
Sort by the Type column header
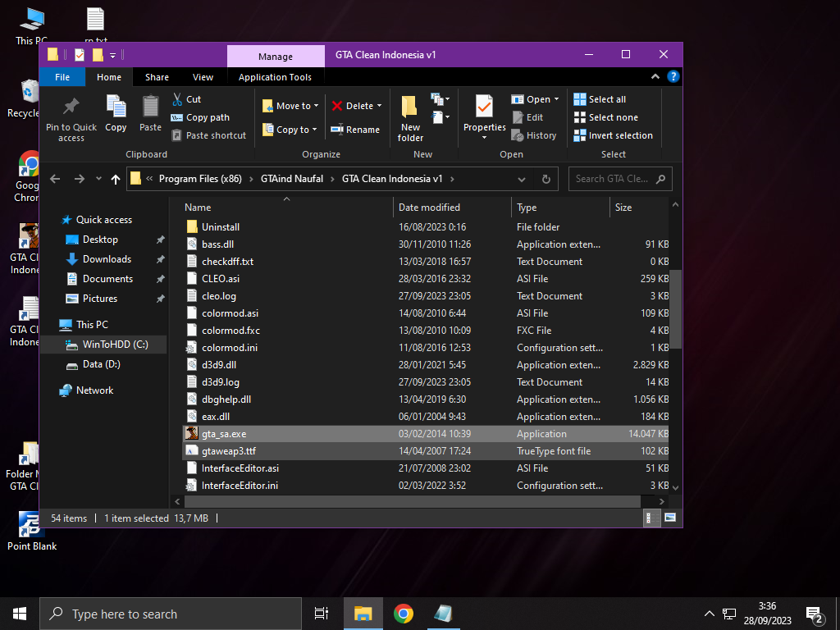point(560,207)
